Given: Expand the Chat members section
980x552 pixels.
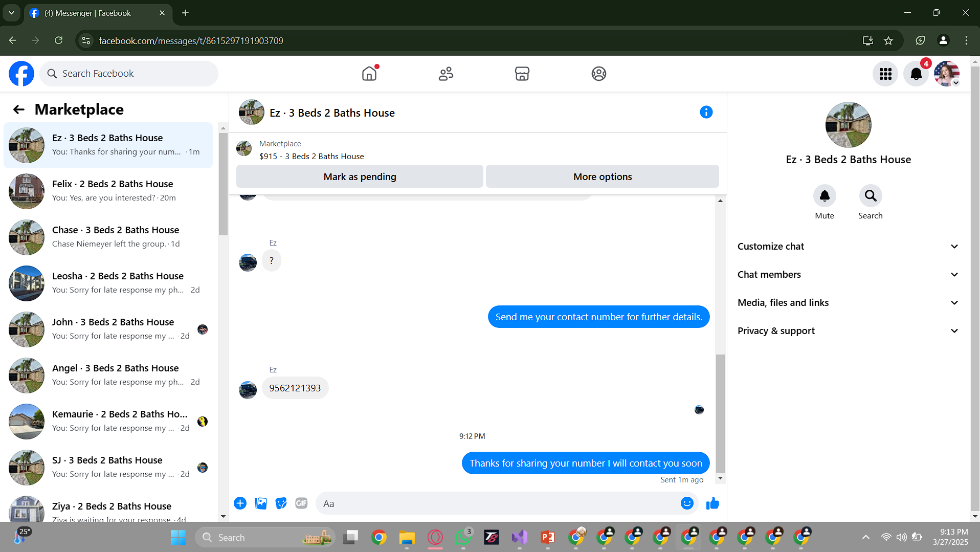Looking at the screenshot, I should [x=848, y=275].
